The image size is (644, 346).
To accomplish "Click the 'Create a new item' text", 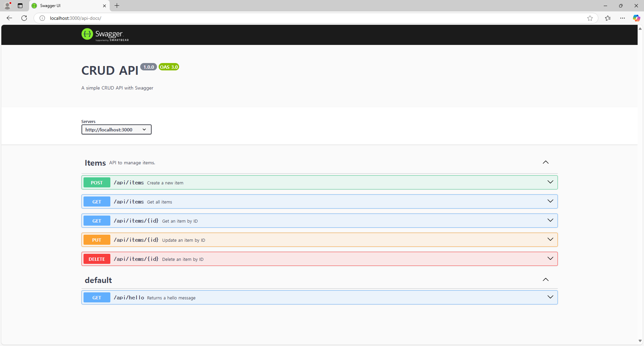I will coord(165,183).
